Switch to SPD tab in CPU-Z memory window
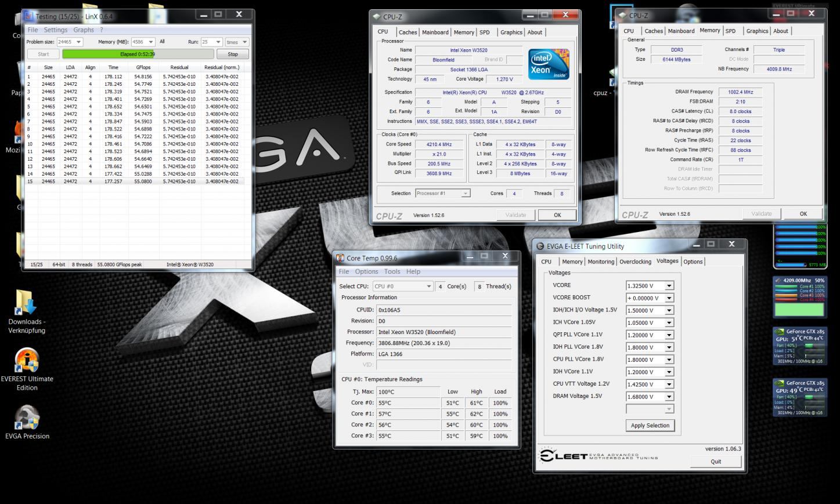Screen dimensions: 840x504 click(730, 31)
